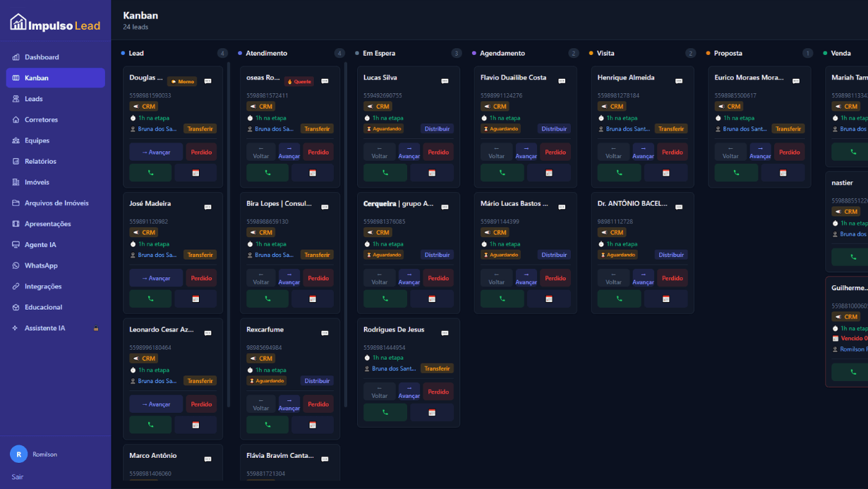Screen dimensions: 868x489
Task: Open calendar on Henrique Almeida card
Action: pyautogui.click(x=666, y=172)
